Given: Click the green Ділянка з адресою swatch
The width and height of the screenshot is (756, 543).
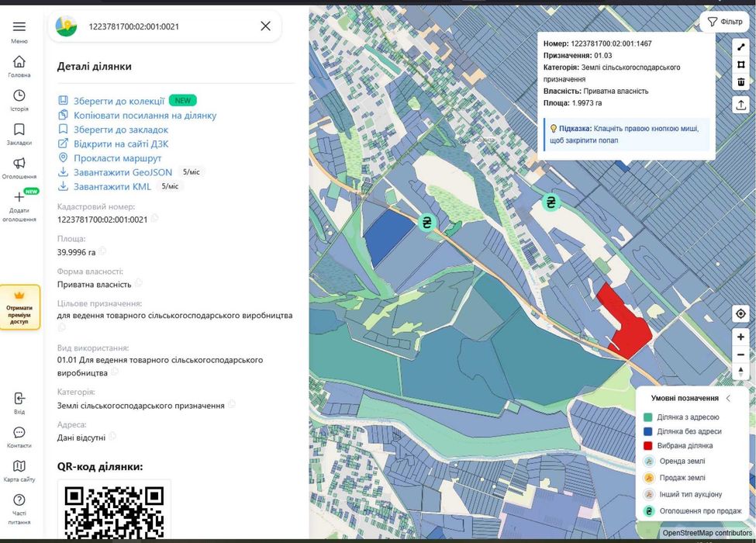Looking at the screenshot, I should (x=648, y=417).
